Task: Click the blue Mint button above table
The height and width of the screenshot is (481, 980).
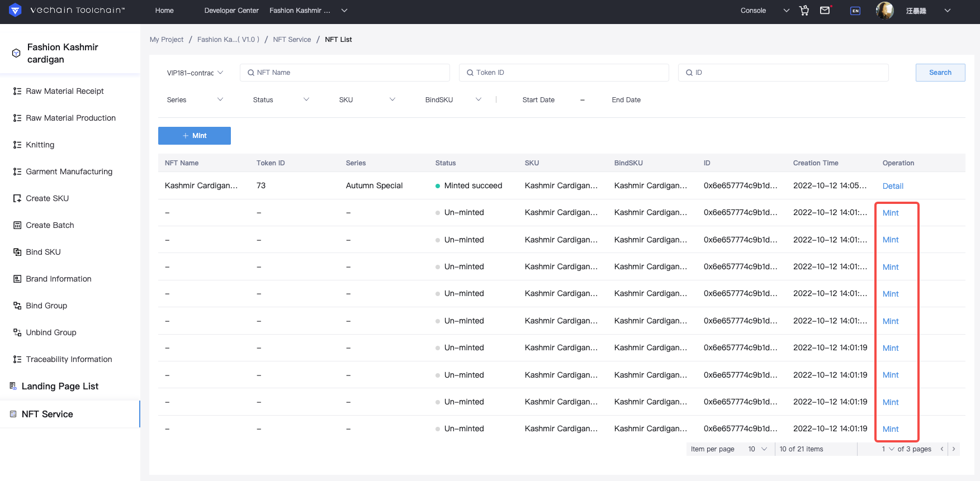Action: pyautogui.click(x=195, y=136)
